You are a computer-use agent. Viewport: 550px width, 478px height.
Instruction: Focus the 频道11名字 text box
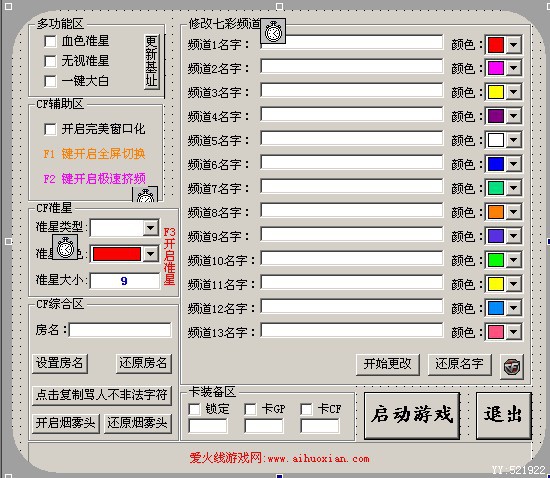352,282
